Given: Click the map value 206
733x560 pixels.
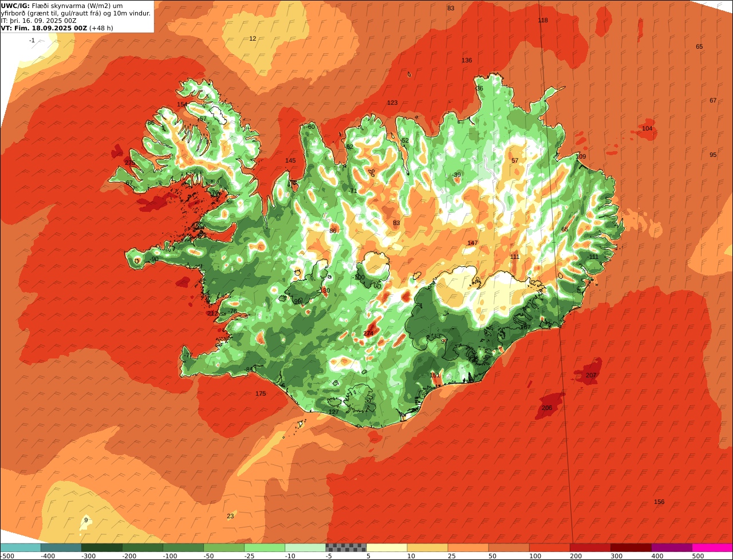Looking at the screenshot, I should (547, 408).
